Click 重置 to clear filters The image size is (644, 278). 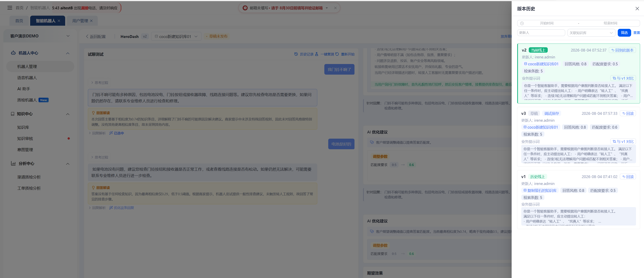pos(637,33)
